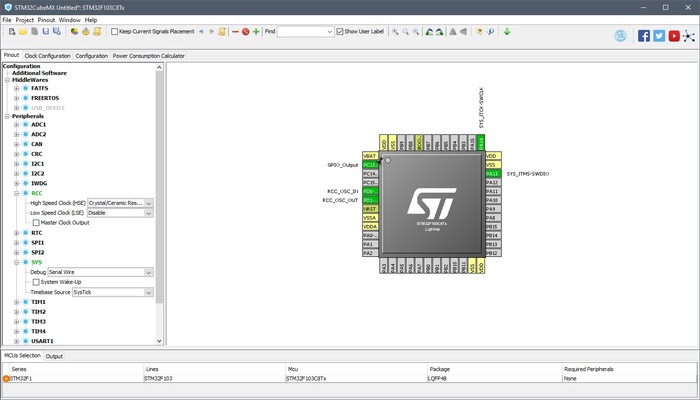The image size is (700, 400).
Task: Enable the Master Clock Output checkbox
Action: coord(36,223)
